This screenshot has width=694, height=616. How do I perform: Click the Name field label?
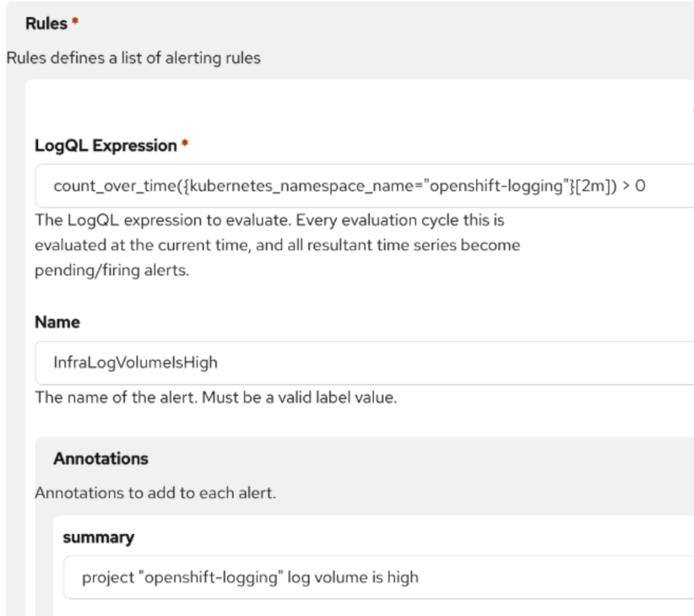pyautogui.click(x=57, y=322)
